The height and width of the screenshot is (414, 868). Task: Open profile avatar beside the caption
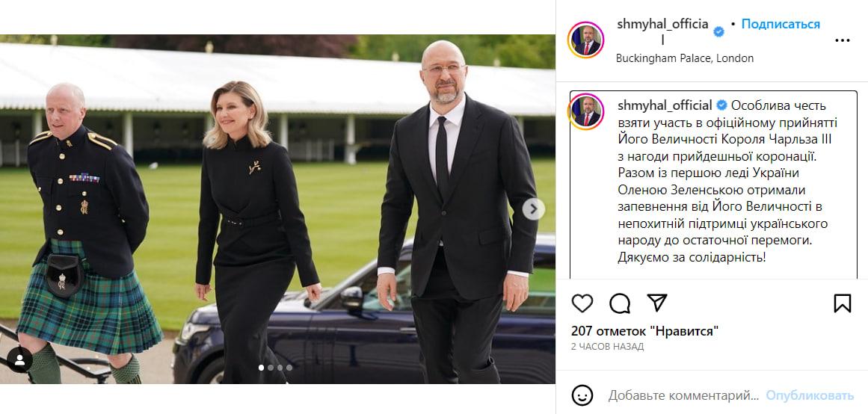(x=585, y=112)
